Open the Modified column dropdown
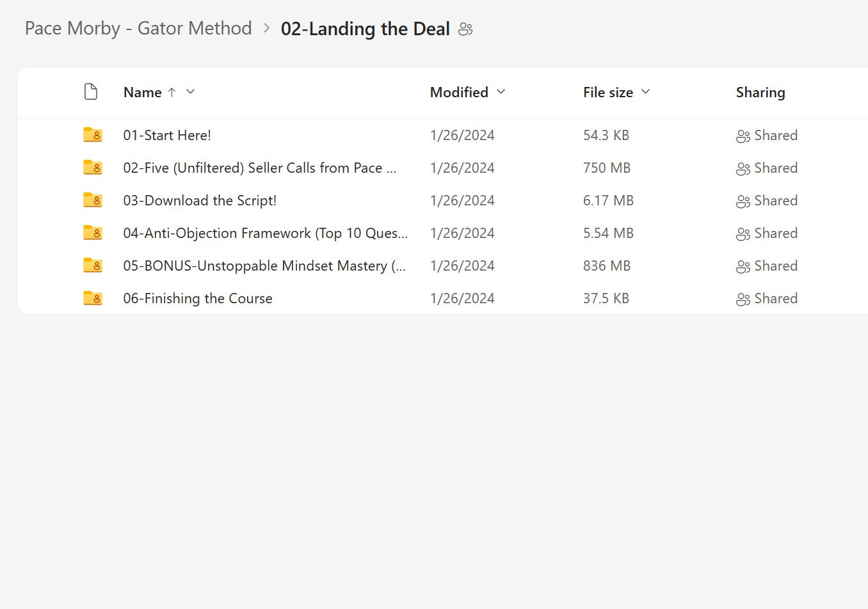 501,92
